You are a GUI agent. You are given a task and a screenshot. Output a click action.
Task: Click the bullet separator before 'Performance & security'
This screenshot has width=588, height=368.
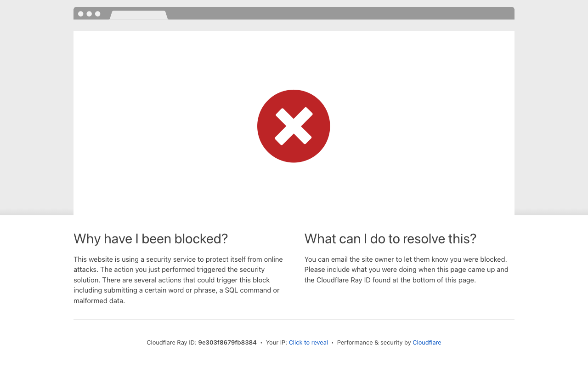pyautogui.click(x=333, y=343)
